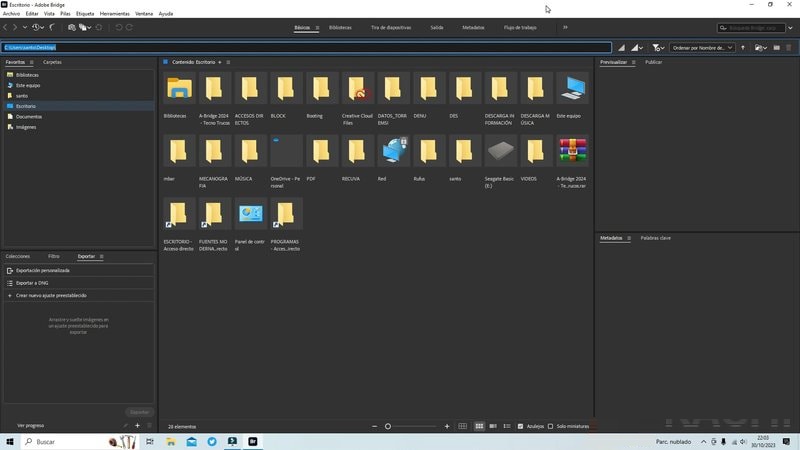
Task: Switch to thumbnails view icon
Action: 479,426
